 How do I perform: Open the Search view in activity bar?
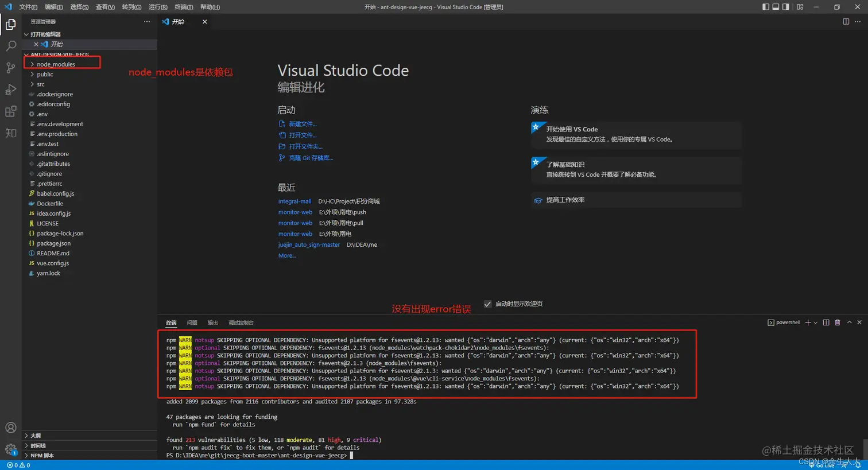tap(10, 46)
